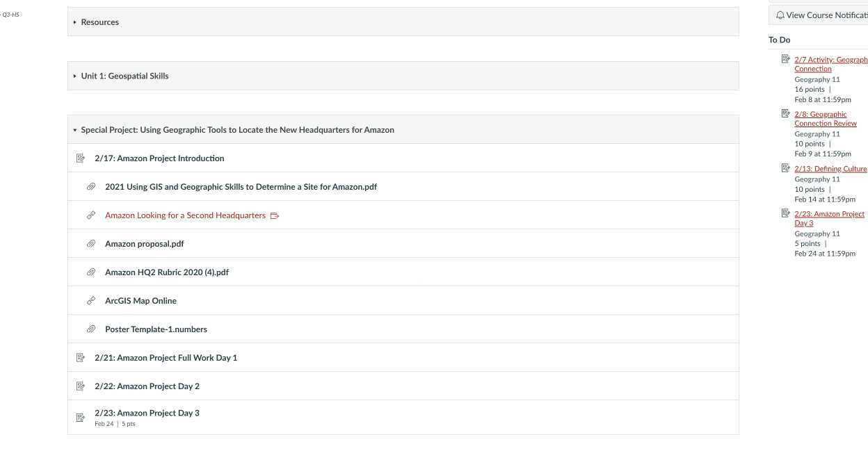Open the 2/23: Amazon Project Day 3 assignment in module
Screen dimensions: 868x467
147,413
